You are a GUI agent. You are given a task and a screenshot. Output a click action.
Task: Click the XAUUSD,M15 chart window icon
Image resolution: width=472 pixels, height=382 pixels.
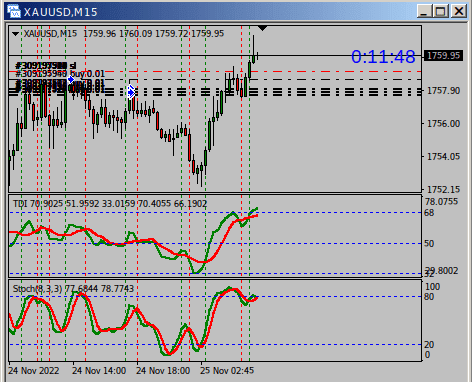[x=13, y=12]
